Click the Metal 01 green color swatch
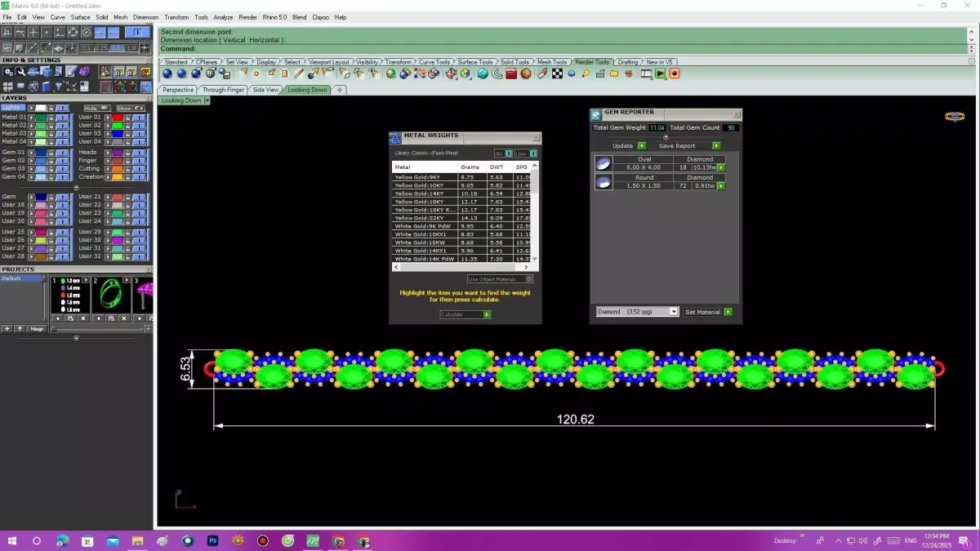 (x=41, y=118)
